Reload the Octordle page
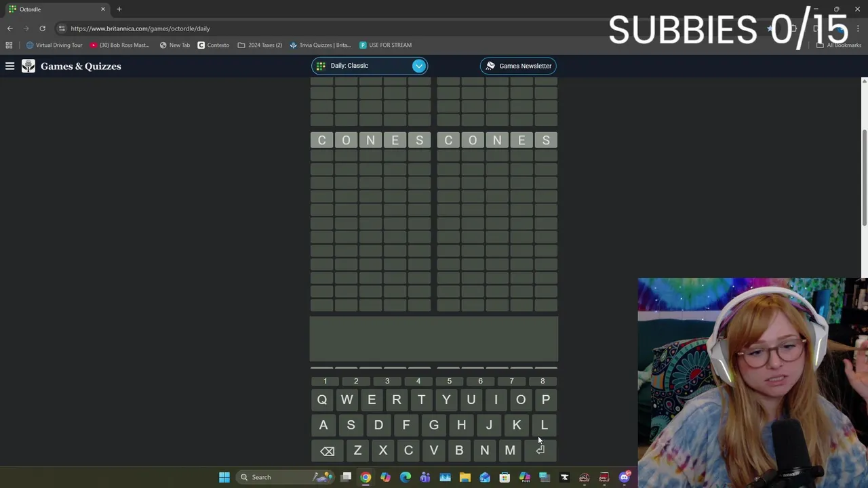Image resolution: width=868 pixels, height=488 pixels. click(42, 28)
